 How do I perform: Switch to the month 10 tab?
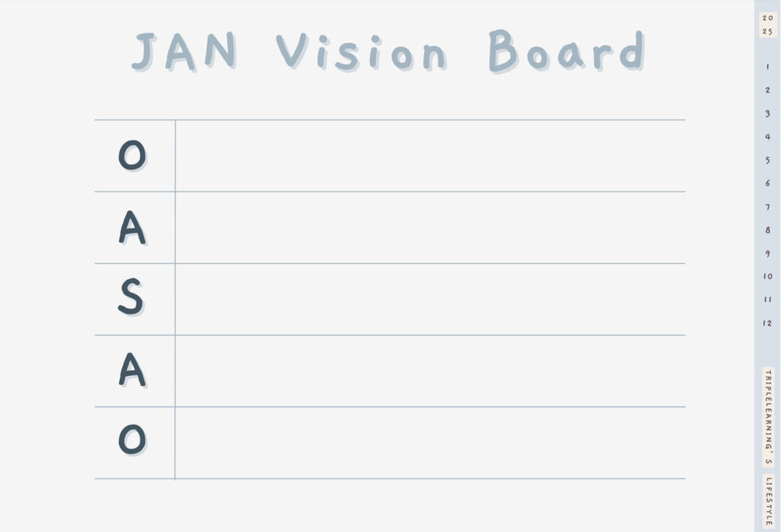pos(767,276)
